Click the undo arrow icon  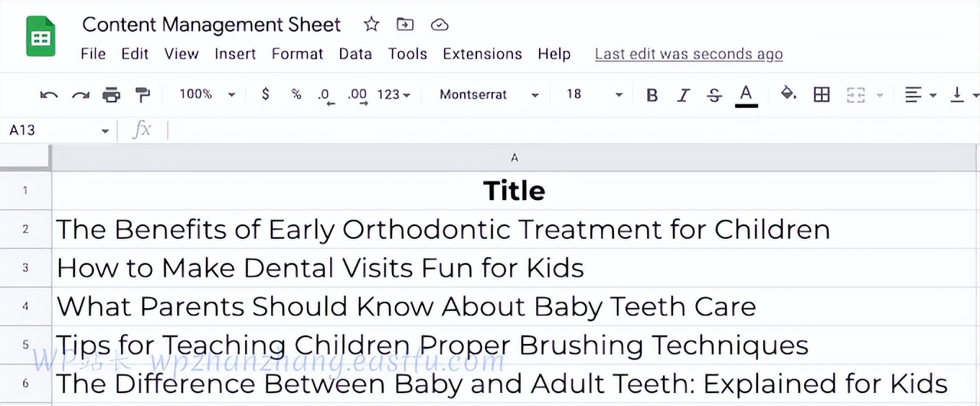click(x=49, y=94)
